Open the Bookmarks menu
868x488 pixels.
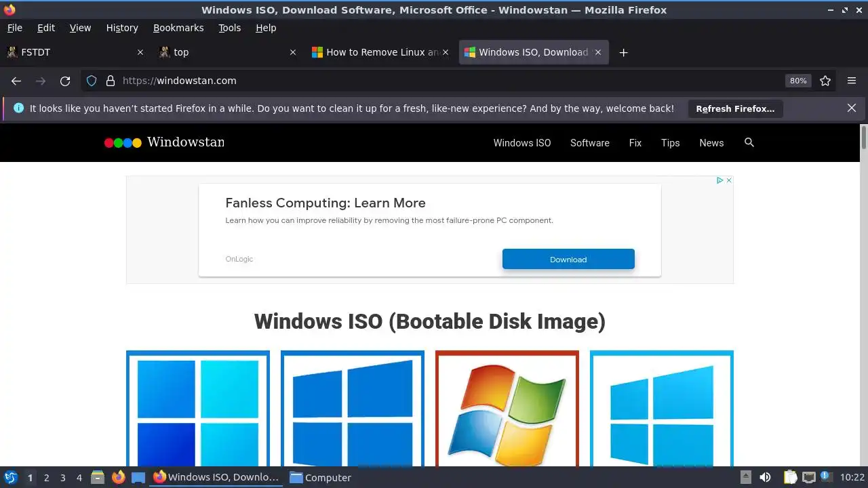[178, 28]
